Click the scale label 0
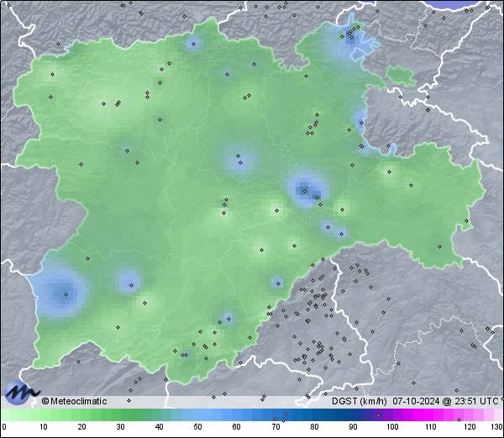504x438 pixels. point(4,427)
